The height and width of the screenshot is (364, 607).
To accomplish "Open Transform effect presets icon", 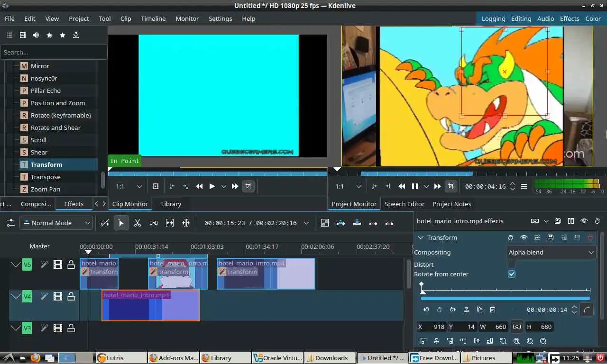I will 537,237.
